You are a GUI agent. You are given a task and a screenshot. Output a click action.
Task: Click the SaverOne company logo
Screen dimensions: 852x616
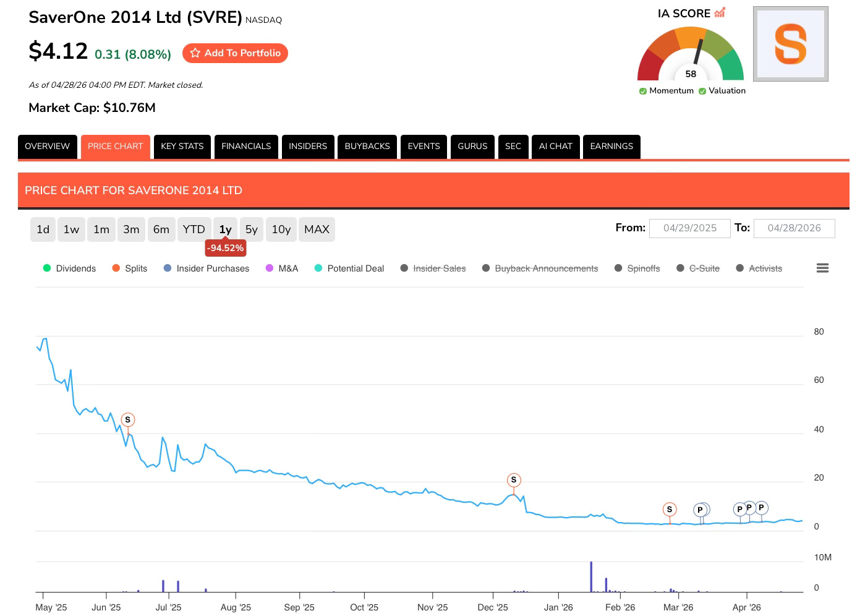(790, 44)
